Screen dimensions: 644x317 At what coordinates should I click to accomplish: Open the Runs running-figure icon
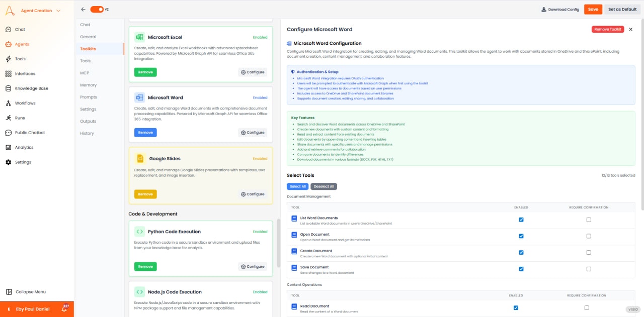tap(9, 118)
